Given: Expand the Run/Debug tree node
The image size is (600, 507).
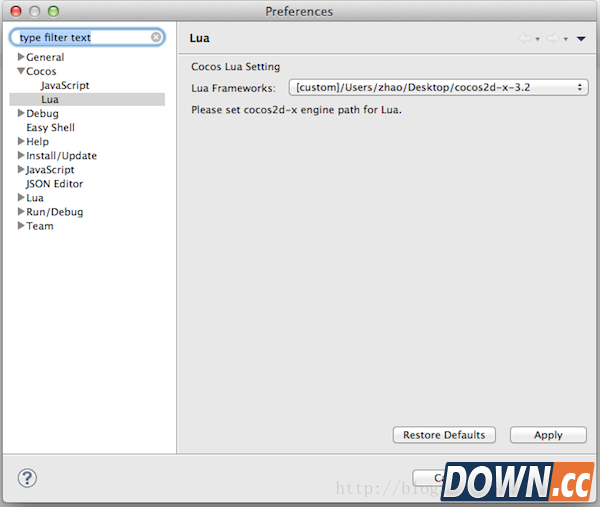Looking at the screenshot, I should pos(21,212).
